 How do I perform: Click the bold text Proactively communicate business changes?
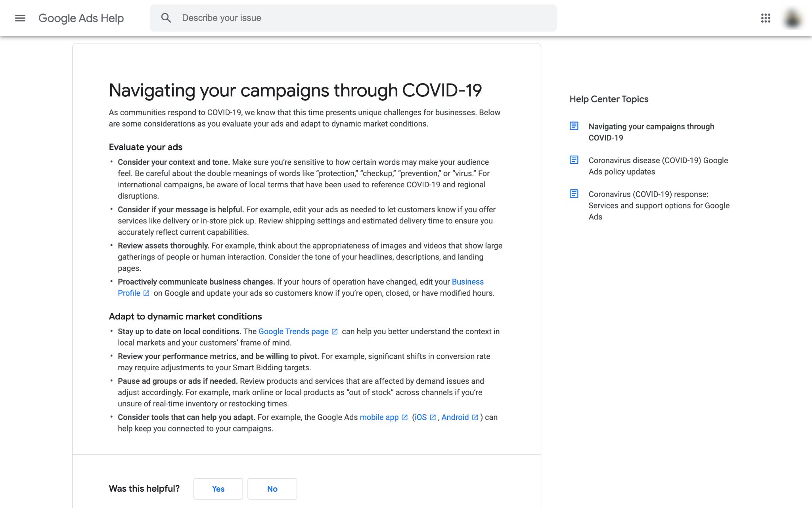click(196, 281)
